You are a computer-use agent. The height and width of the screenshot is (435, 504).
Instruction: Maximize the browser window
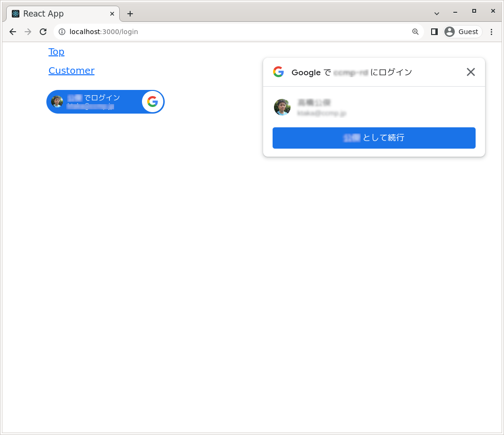pos(474,11)
